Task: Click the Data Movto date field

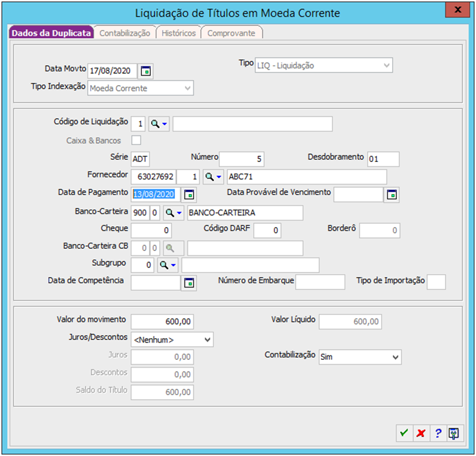Action: click(112, 71)
